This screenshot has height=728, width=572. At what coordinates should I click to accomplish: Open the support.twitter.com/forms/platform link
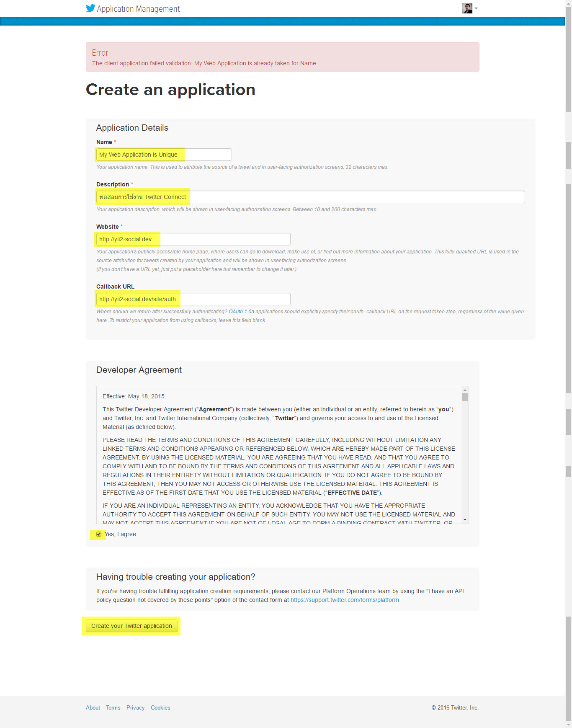pos(345,600)
